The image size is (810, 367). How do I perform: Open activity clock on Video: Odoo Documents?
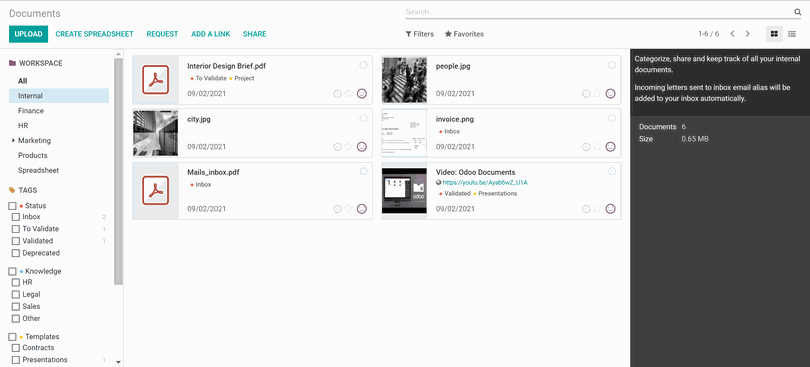pos(586,209)
